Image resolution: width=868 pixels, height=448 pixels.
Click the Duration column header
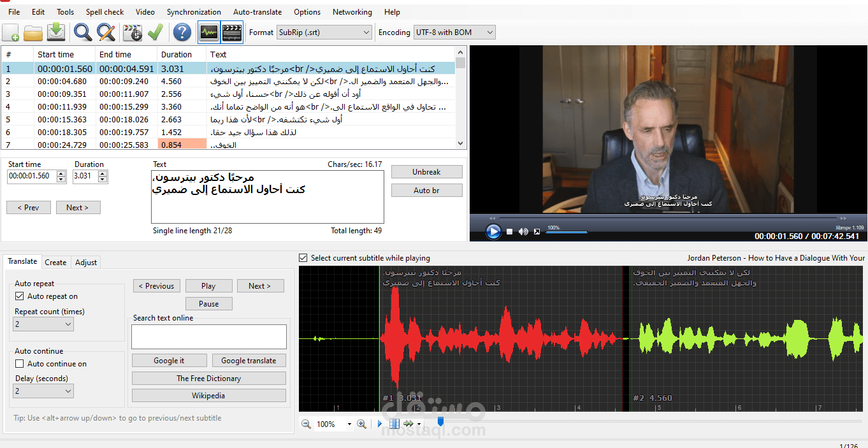coord(182,54)
